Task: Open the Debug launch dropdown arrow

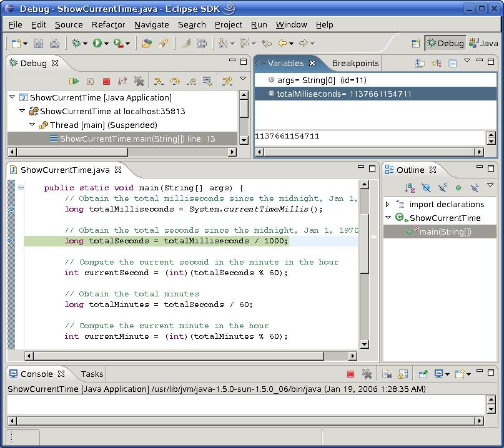Action: 85,43
